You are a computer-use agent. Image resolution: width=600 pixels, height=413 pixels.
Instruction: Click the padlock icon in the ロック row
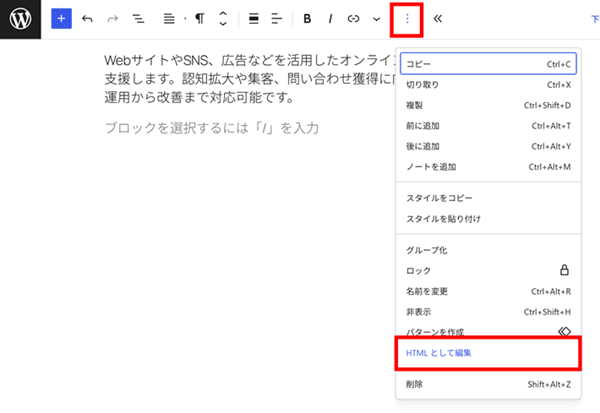[x=564, y=270]
